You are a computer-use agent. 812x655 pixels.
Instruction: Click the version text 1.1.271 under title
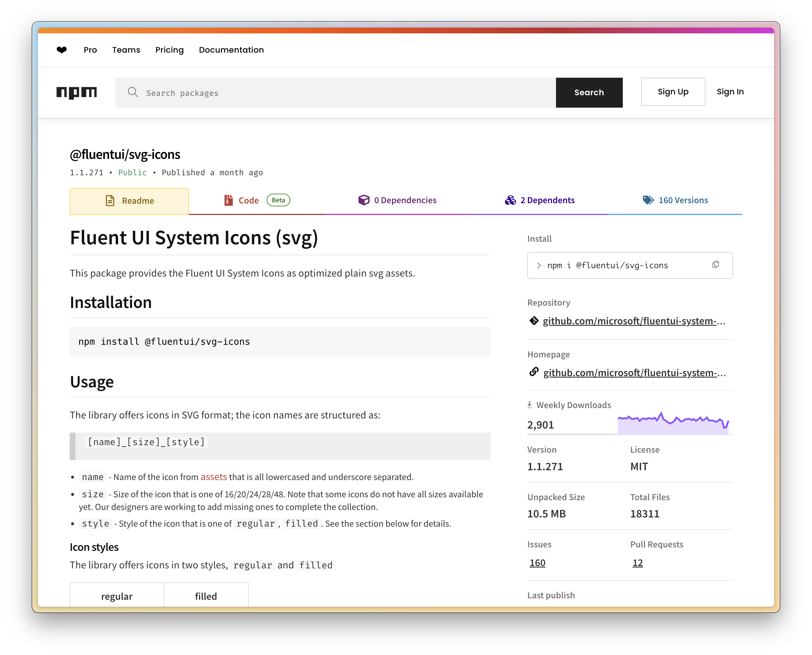[86, 172]
